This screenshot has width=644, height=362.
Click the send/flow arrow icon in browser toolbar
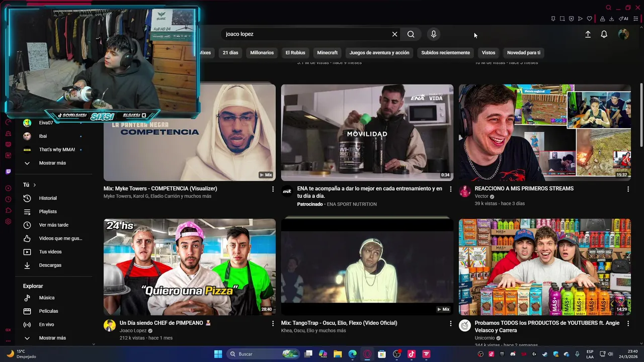580,19
